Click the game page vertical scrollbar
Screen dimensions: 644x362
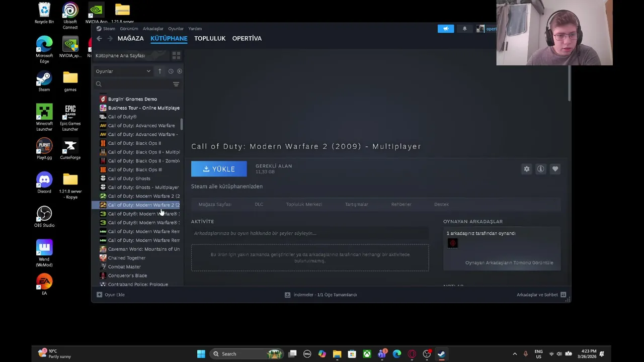pyautogui.click(x=569, y=83)
